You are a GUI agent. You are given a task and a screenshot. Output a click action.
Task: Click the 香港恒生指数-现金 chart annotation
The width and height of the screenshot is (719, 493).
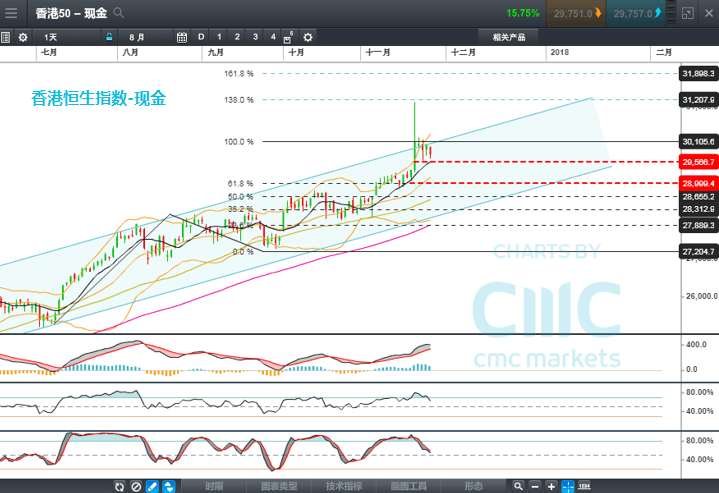pyautogui.click(x=99, y=98)
